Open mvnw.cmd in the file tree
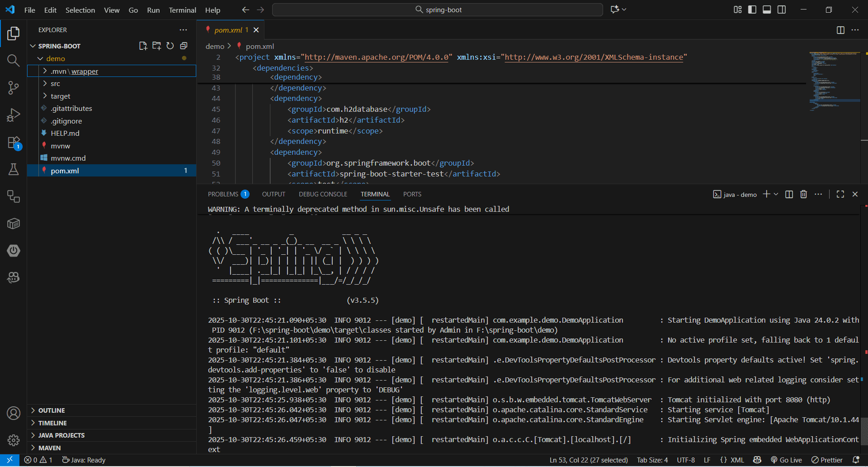 [112, 158]
